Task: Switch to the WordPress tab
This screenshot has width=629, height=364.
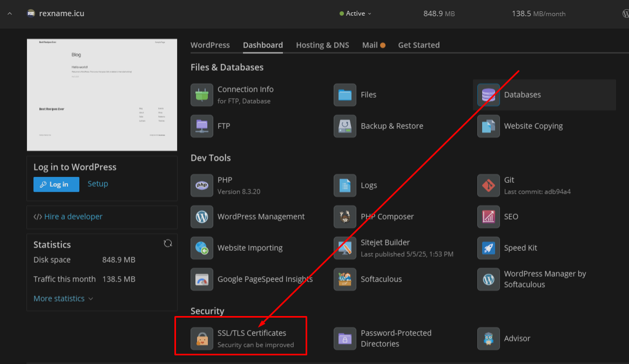Action: point(210,45)
